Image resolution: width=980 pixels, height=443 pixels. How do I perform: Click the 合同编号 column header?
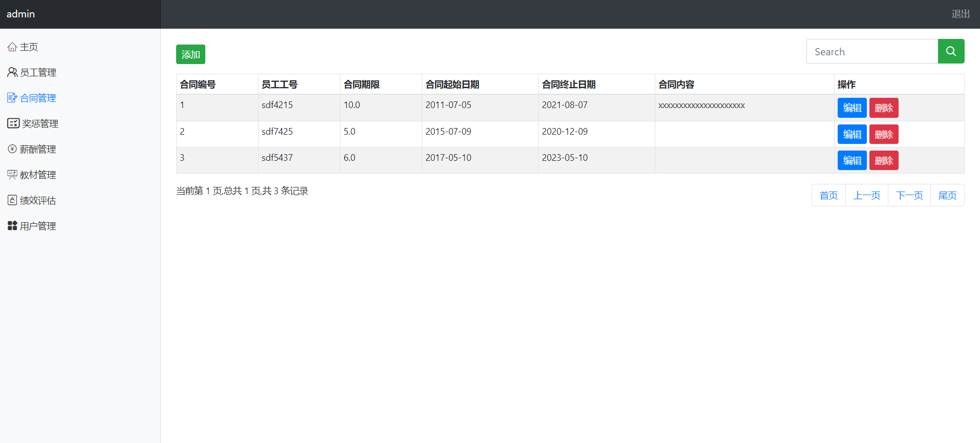(217, 84)
